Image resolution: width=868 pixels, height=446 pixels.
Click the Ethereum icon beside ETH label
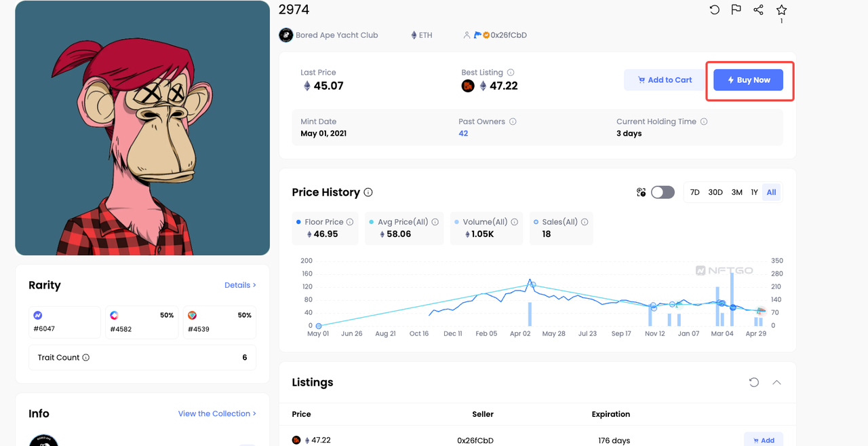pyautogui.click(x=414, y=35)
